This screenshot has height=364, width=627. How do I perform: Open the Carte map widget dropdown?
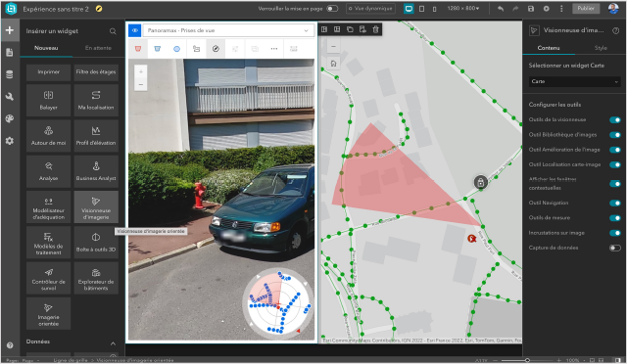575,81
